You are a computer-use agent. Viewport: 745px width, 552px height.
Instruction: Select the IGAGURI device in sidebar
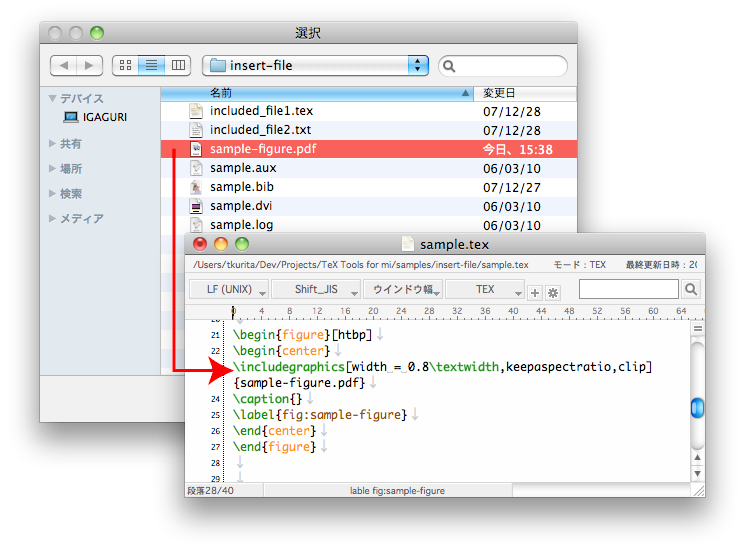point(104,117)
